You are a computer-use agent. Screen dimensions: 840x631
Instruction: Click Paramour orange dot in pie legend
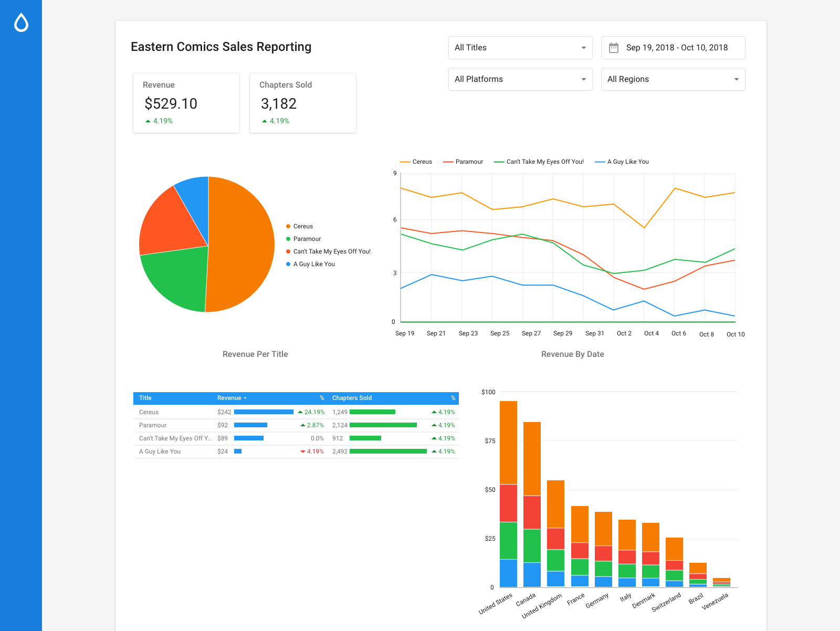[x=288, y=239]
